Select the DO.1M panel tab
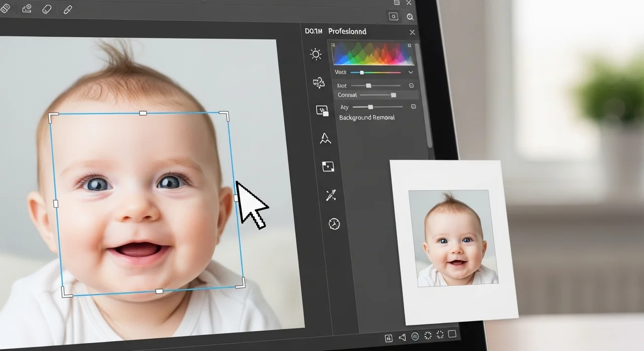Screen dimensions: 644x351 313,31
